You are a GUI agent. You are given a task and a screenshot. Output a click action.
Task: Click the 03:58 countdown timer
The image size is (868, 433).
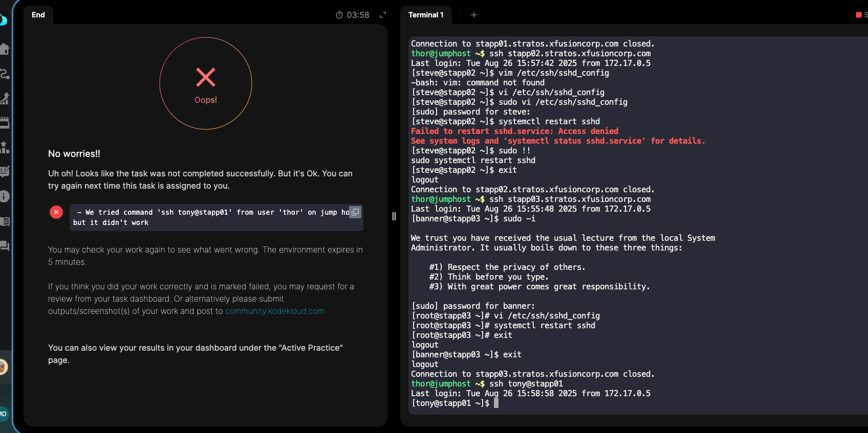pyautogui.click(x=353, y=15)
